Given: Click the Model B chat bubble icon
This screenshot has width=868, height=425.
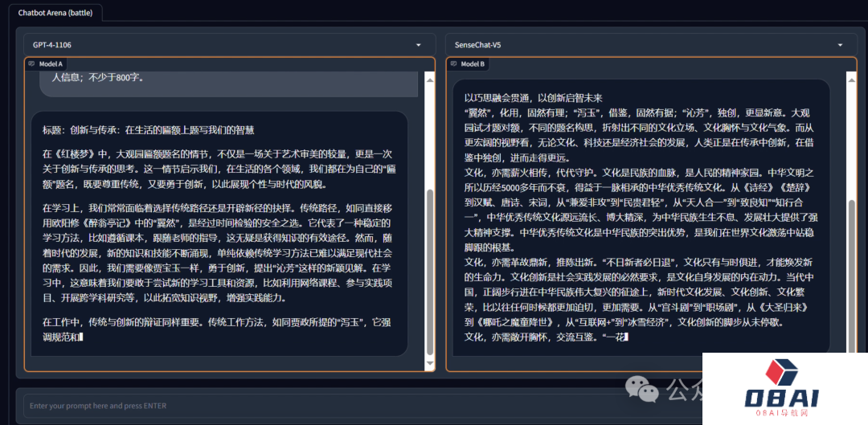Looking at the screenshot, I should coord(453,63).
